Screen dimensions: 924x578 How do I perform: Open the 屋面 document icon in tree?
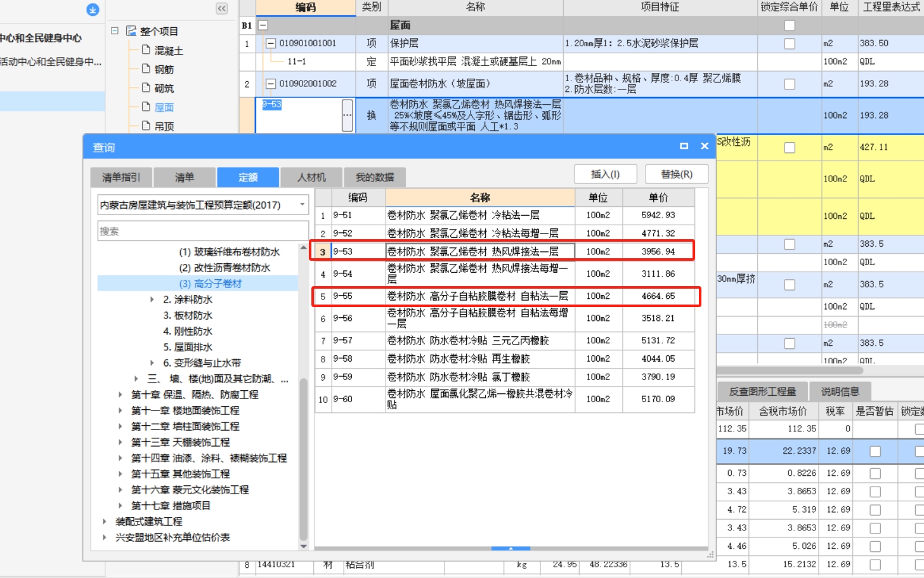(146, 107)
